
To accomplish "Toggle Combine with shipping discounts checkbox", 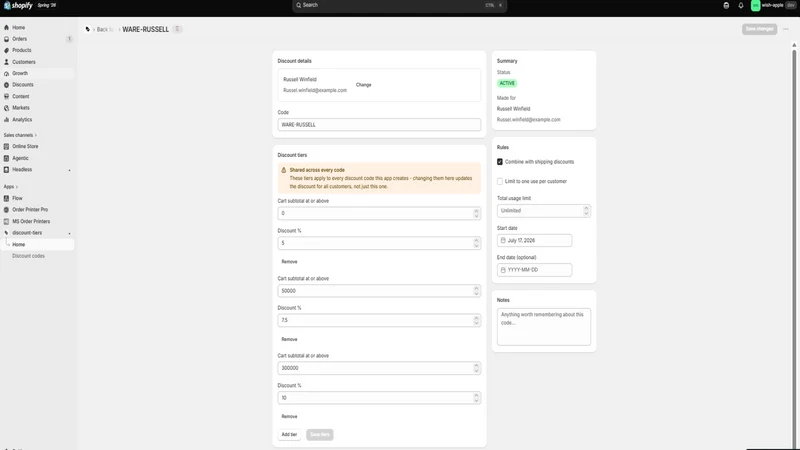I will click(x=500, y=162).
